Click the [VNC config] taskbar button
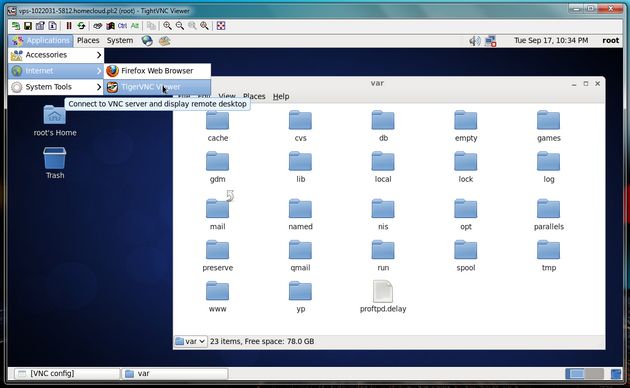This screenshot has width=630, height=388. pyautogui.click(x=67, y=374)
